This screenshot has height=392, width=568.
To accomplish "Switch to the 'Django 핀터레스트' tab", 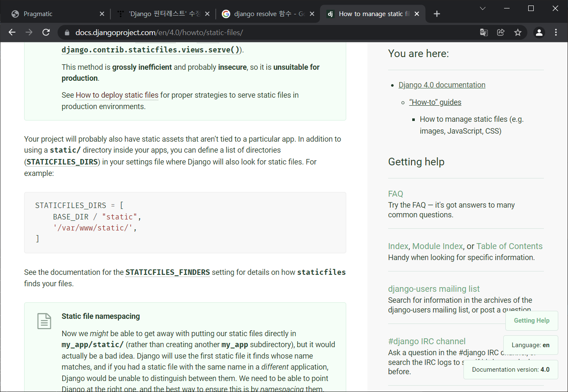I will (163, 14).
